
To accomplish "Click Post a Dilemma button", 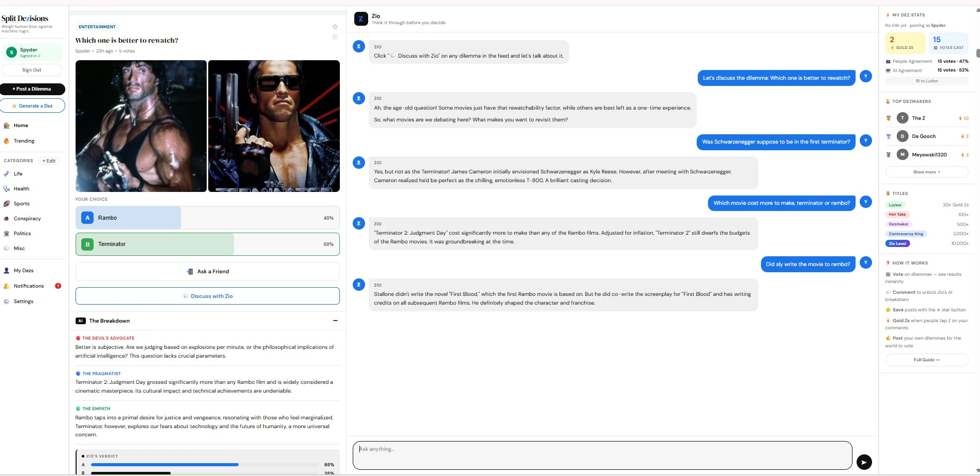I will click(x=32, y=89).
